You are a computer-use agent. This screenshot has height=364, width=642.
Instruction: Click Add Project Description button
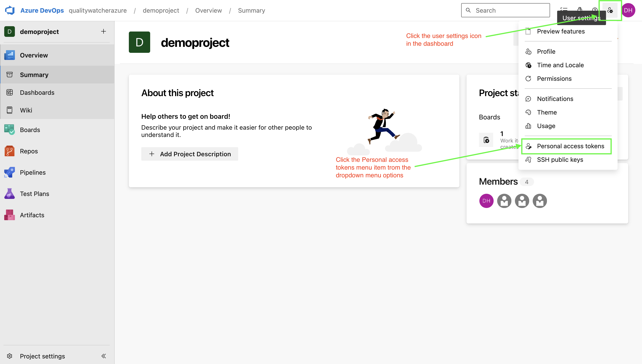point(190,154)
